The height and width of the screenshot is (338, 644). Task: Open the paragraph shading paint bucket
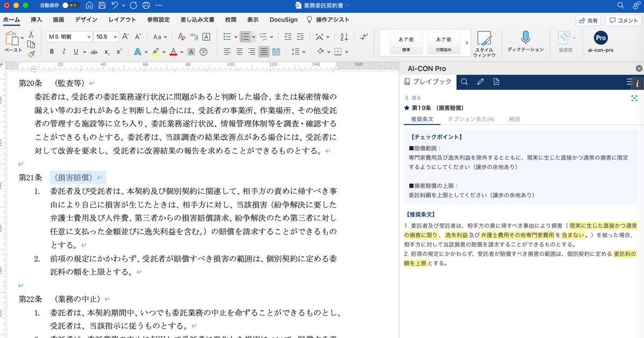pos(320,52)
